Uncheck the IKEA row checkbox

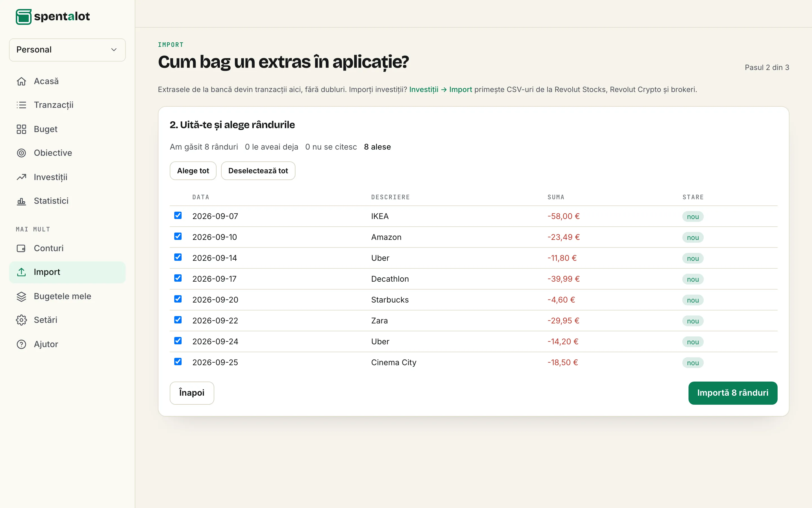[178, 215]
